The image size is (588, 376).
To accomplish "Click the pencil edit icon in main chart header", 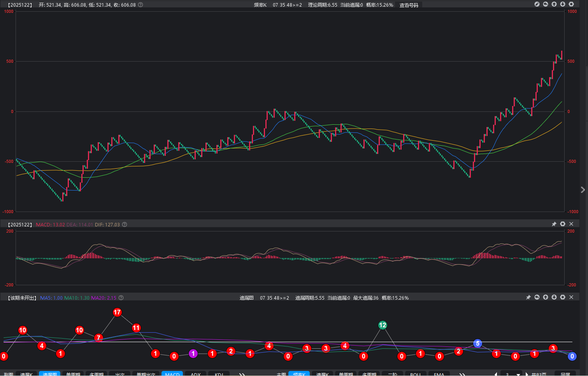I will 537,4.
